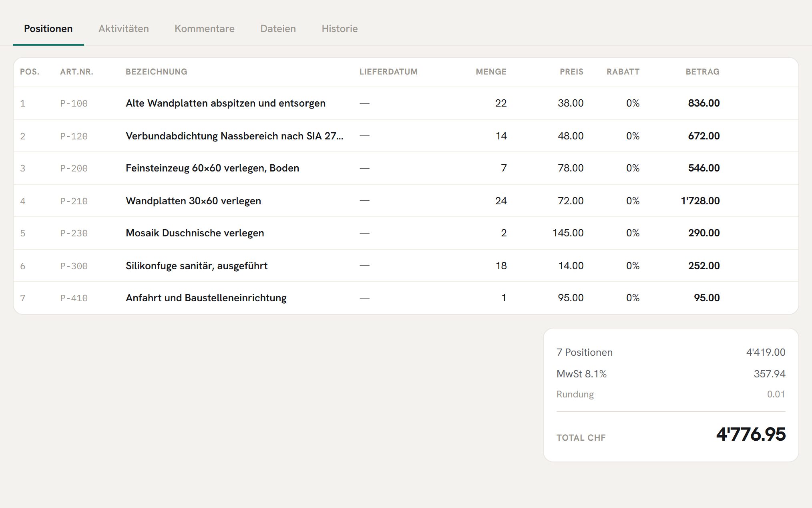Screen dimensions: 812x508
Task: Click amount 672.00
Action: [704, 136]
